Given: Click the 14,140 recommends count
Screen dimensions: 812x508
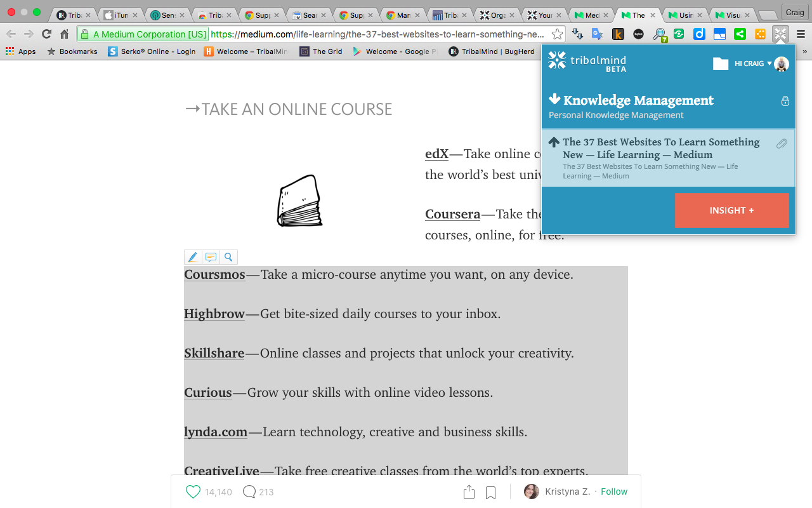Looking at the screenshot, I should point(218,492).
